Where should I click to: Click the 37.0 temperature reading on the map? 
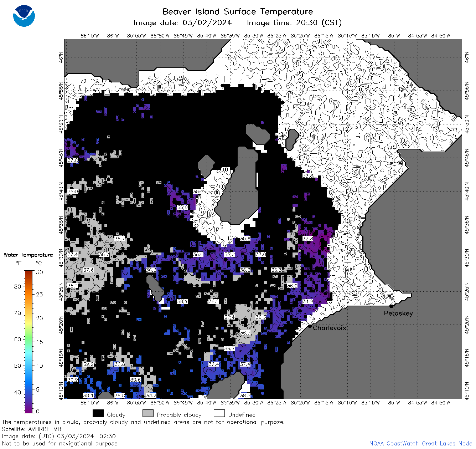point(261,254)
